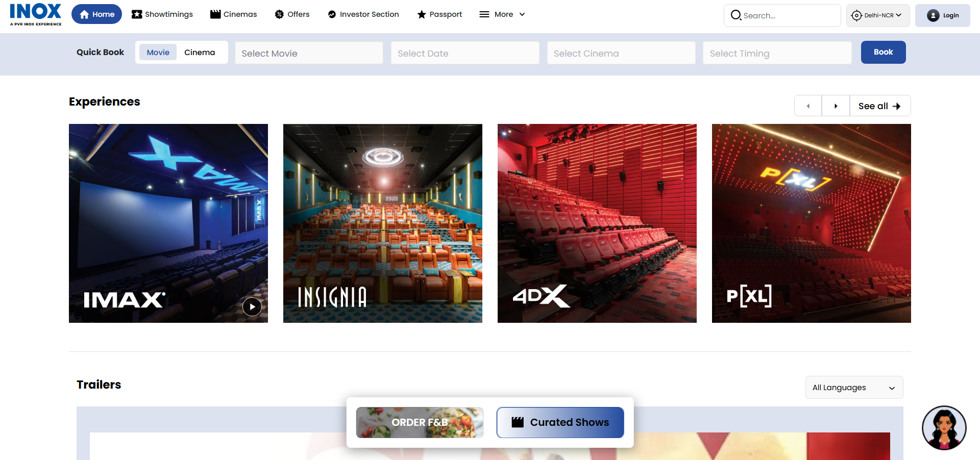Open Delhi-NCR location dropdown

click(x=878, y=15)
